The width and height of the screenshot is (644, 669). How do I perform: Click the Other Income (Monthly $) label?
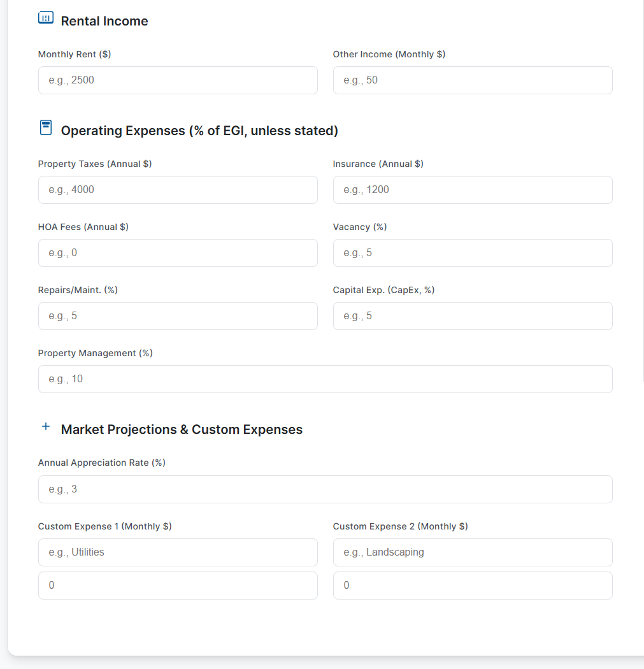tap(389, 54)
